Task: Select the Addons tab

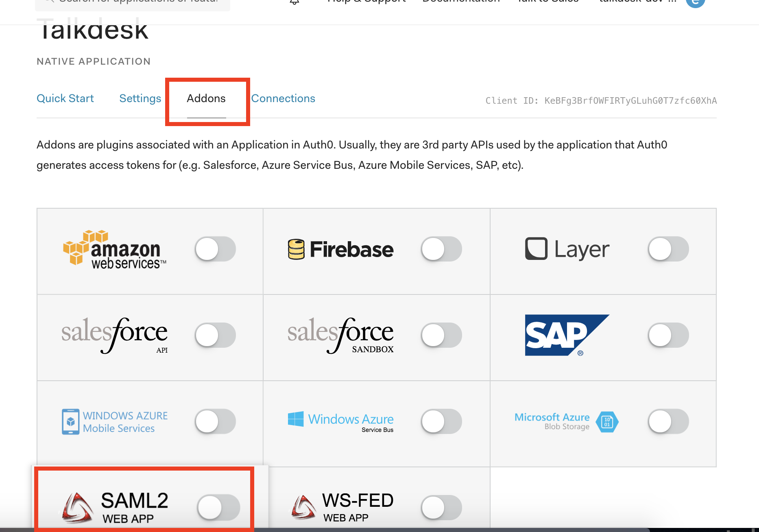Action: (206, 98)
